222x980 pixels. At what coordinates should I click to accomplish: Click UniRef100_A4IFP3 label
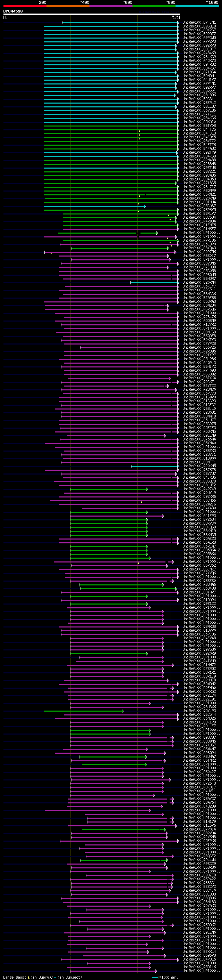pyautogui.click(x=199, y=516)
